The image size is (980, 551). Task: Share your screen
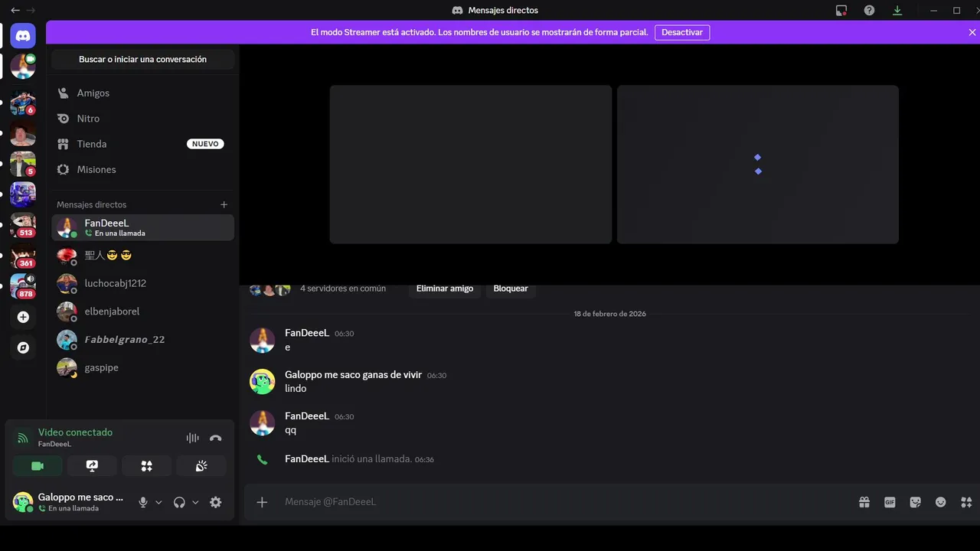point(92,466)
